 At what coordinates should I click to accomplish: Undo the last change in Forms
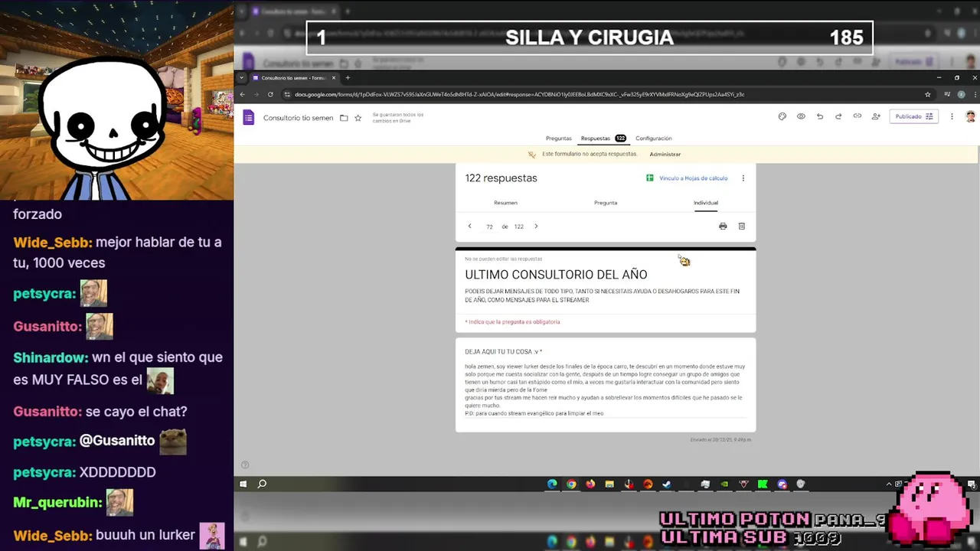pyautogui.click(x=820, y=116)
